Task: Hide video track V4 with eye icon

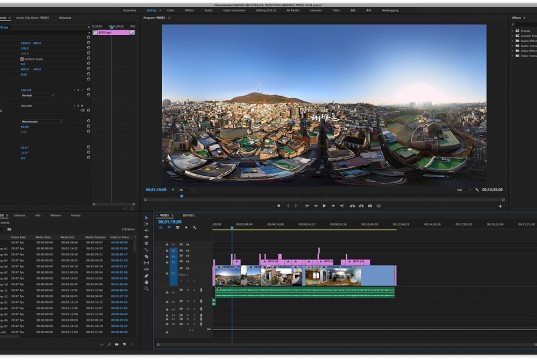Action: pyautogui.click(x=188, y=250)
